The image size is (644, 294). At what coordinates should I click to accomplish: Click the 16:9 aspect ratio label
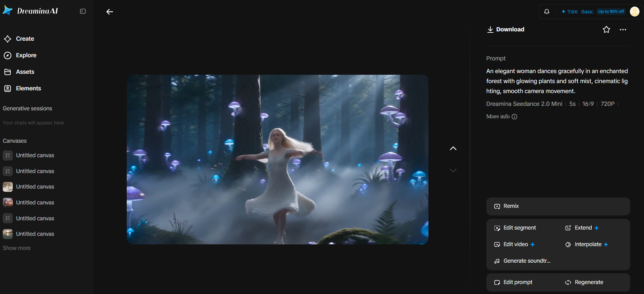pyautogui.click(x=588, y=104)
